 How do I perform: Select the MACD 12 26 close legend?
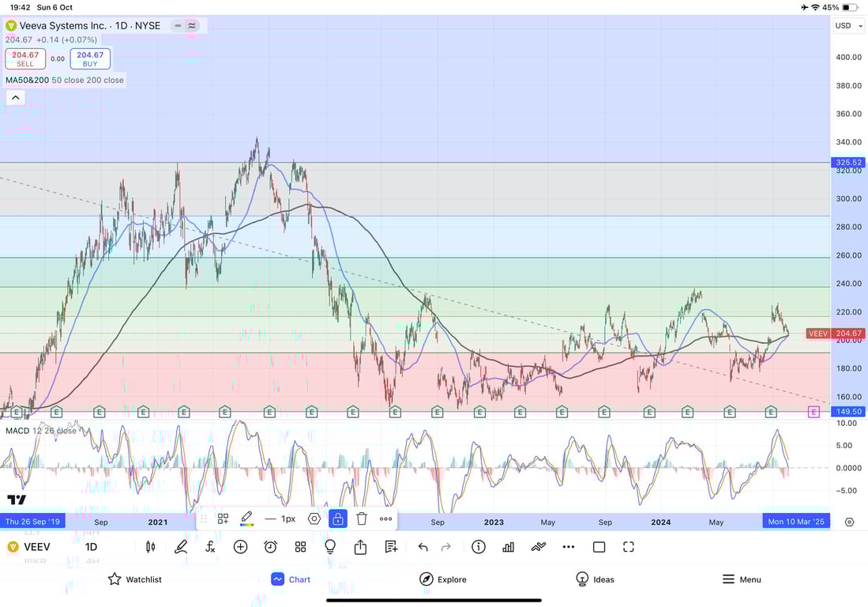(x=42, y=431)
